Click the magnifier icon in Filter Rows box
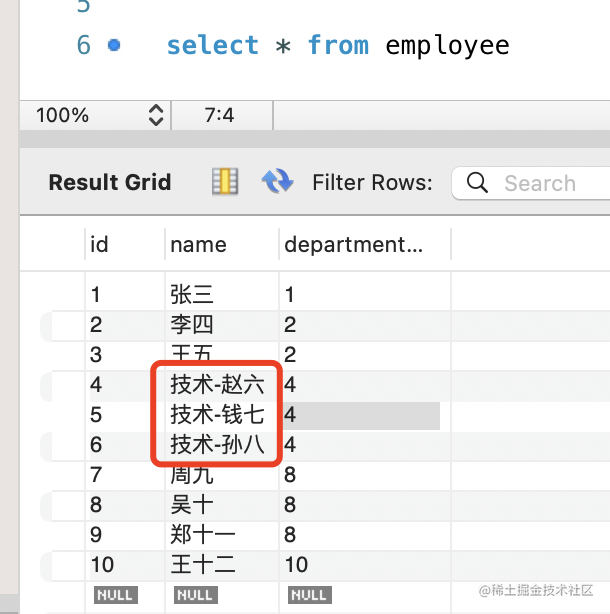This screenshot has width=610, height=614. tap(478, 183)
